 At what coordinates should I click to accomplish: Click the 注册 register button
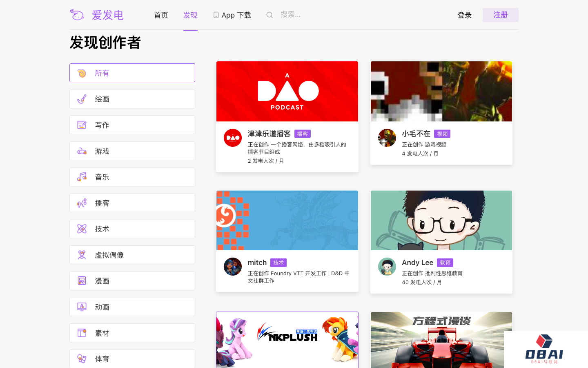point(501,15)
